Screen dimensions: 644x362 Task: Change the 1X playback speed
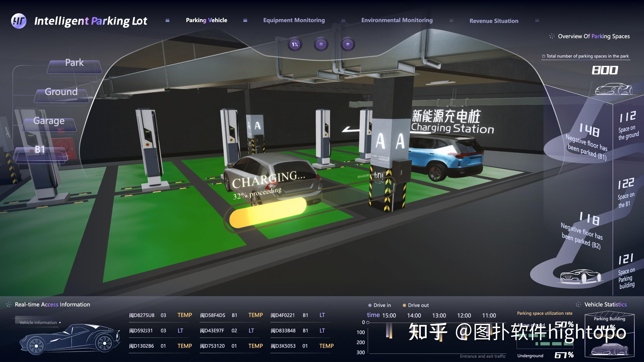click(295, 44)
